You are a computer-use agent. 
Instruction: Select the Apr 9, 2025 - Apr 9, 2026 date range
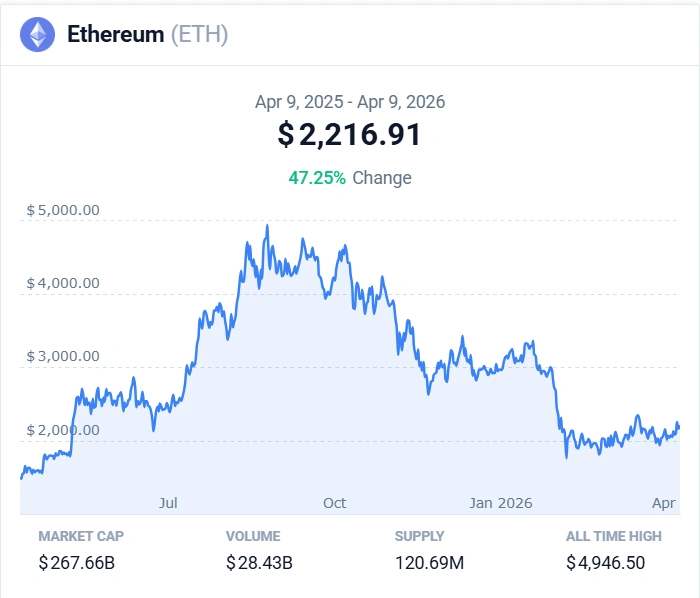350,102
